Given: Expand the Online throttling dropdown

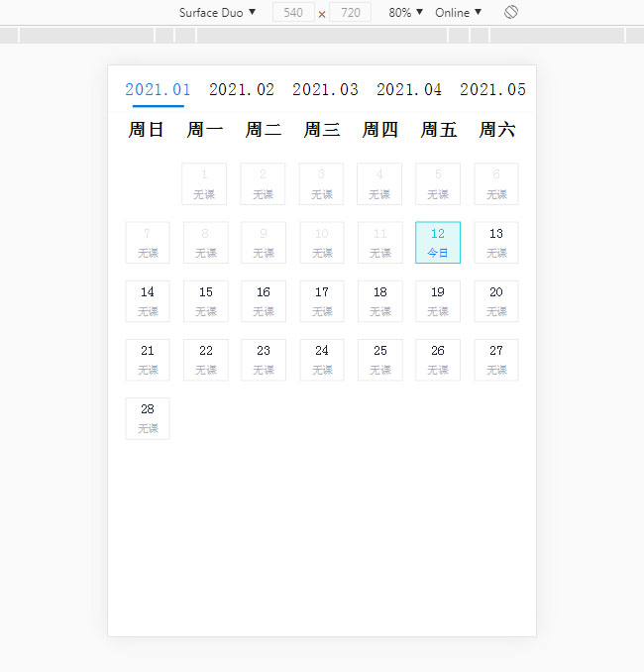Looking at the screenshot, I should [458, 13].
